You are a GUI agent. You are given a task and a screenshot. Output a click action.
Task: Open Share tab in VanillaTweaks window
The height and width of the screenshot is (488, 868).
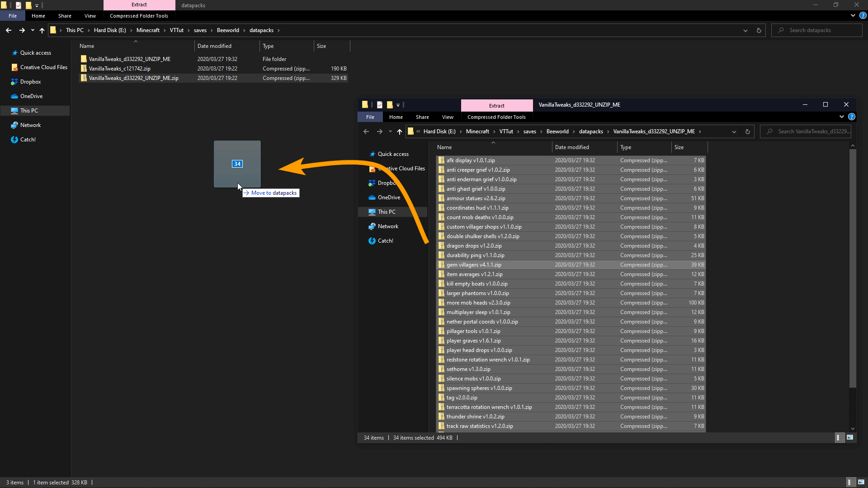[422, 117]
